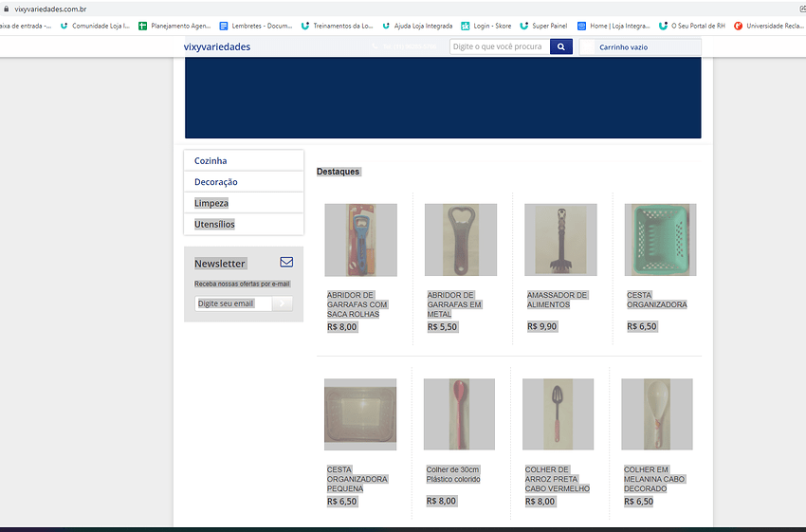Click CESTA ORGANIZADORA PEQUENA title
Screen dimensions: 806x532
click(x=357, y=479)
